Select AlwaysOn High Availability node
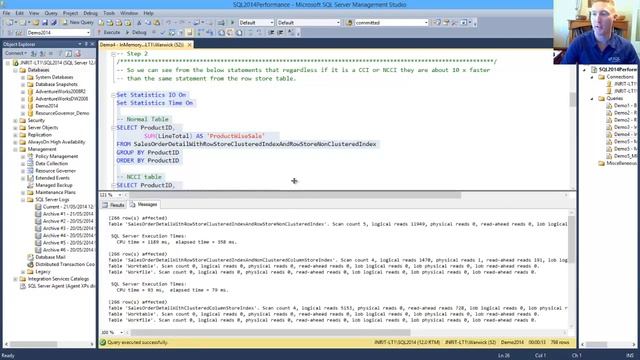Screen dimensions: 640x360 coord(56,142)
